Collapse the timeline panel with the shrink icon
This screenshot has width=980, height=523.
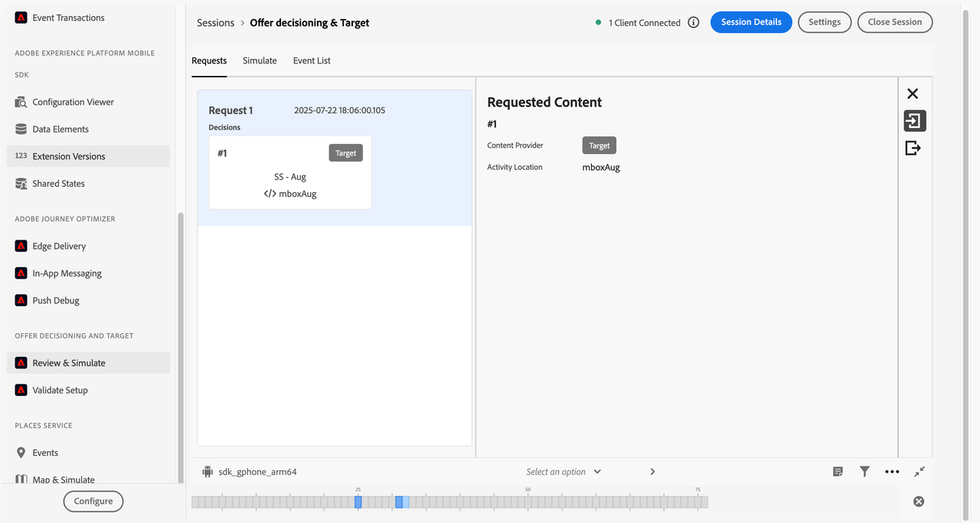pyautogui.click(x=920, y=471)
